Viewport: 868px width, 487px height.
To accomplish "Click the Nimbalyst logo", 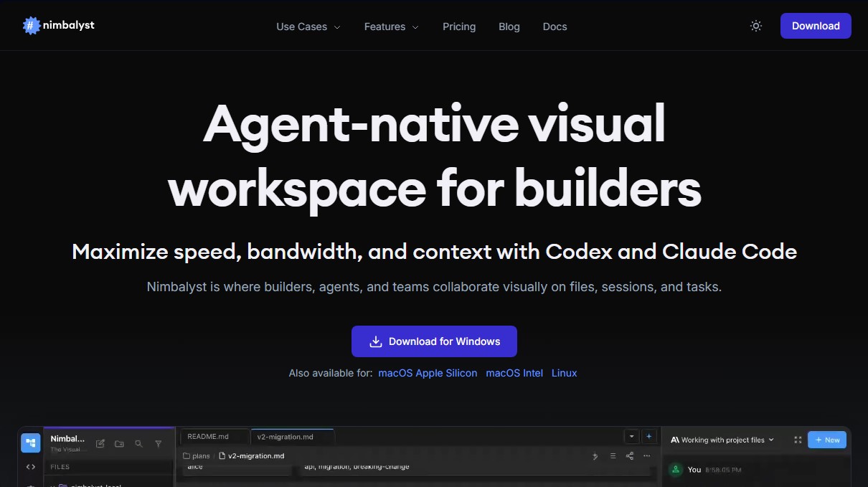I will [59, 26].
